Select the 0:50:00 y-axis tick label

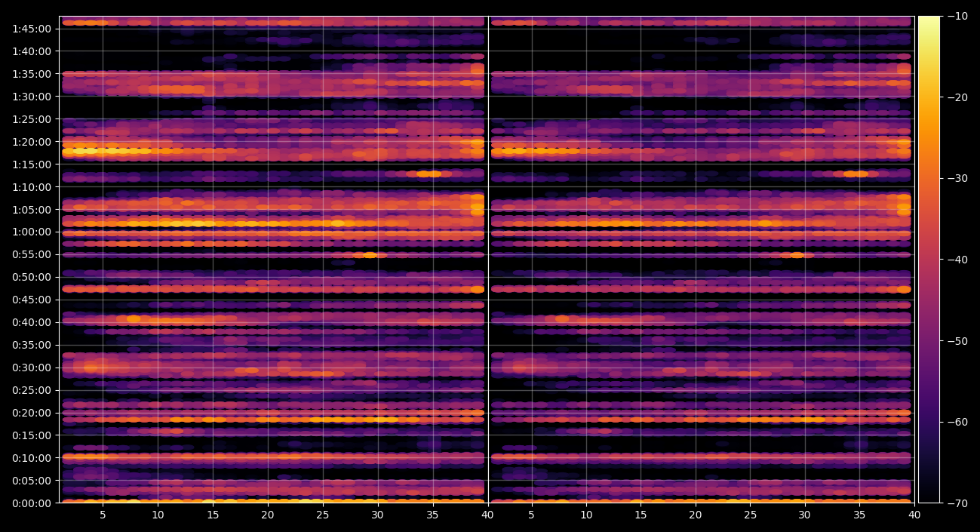click(32, 277)
